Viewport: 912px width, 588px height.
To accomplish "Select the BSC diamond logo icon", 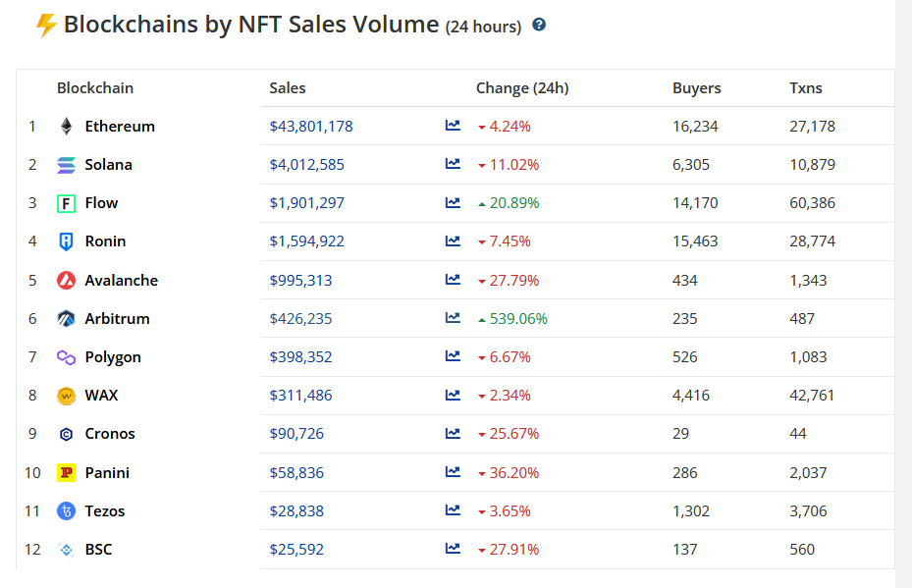I will pos(65,550).
